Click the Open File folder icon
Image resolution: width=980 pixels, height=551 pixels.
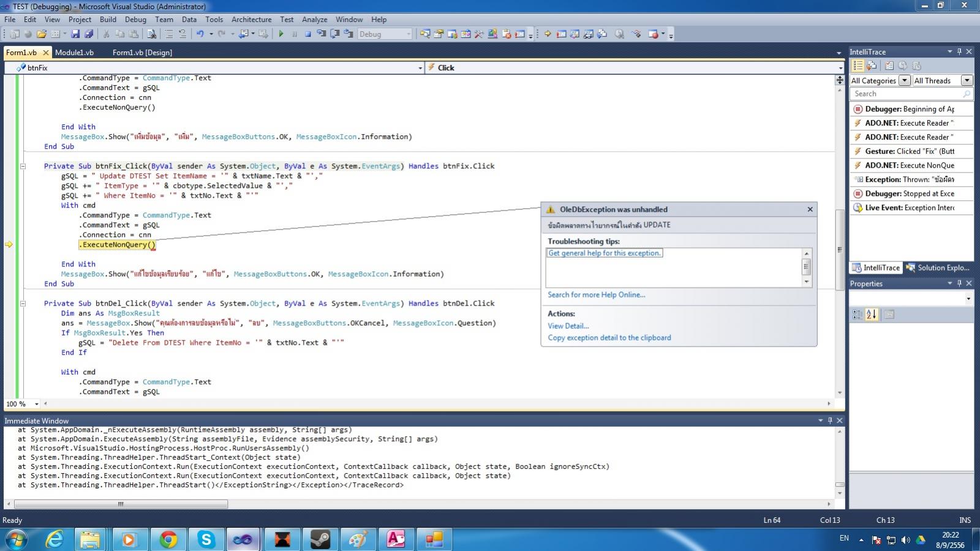[x=42, y=34]
